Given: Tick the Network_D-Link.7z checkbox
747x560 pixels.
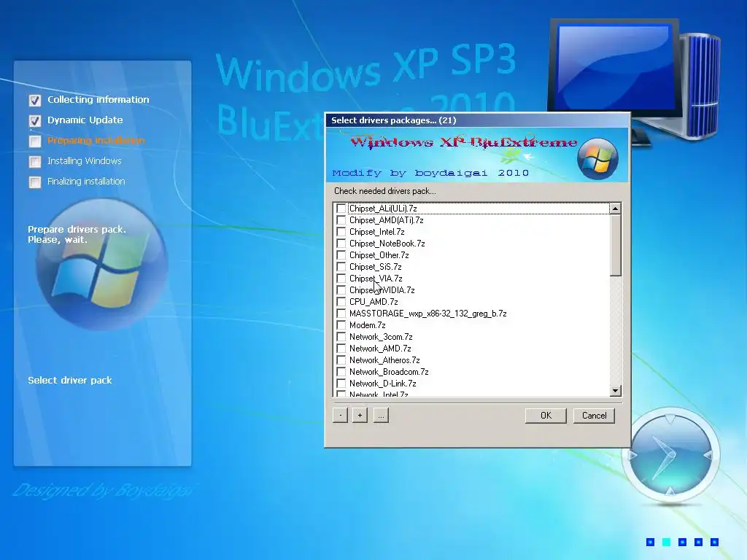Looking at the screenshot, I should [341, 384].
